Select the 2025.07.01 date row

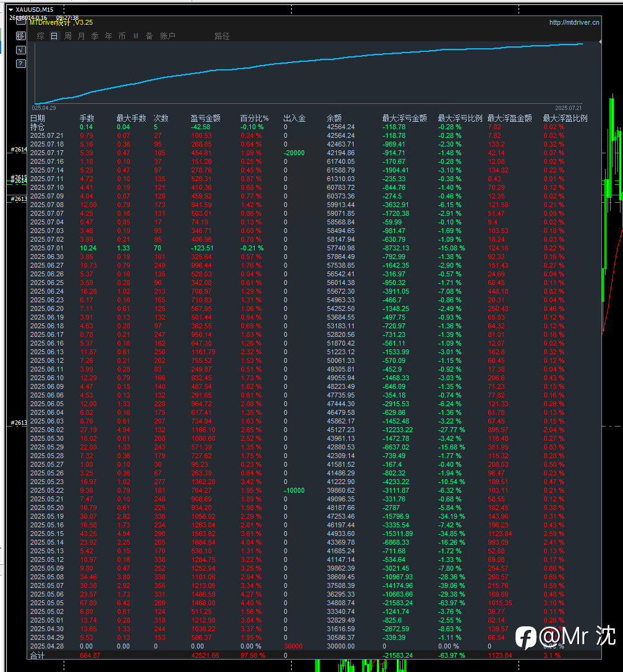pos(47,248)
